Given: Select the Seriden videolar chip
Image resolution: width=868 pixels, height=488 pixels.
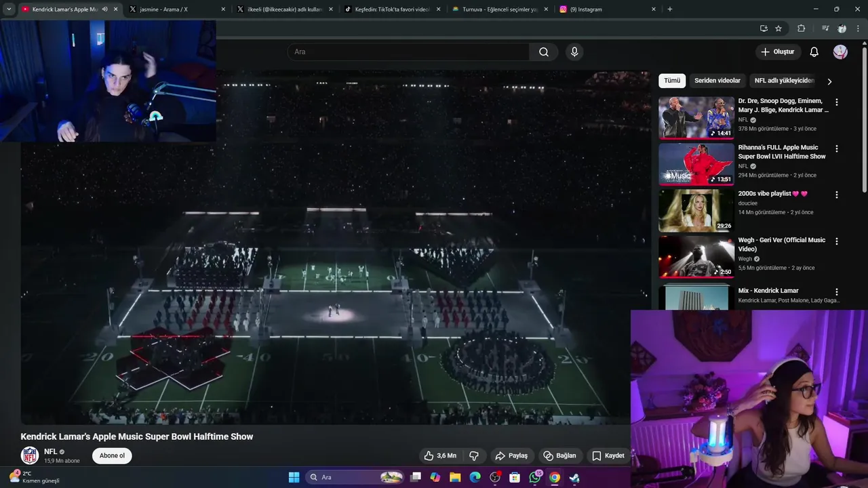Looking at the screenshot, I should pyautogui.click(x=717, y=81).
